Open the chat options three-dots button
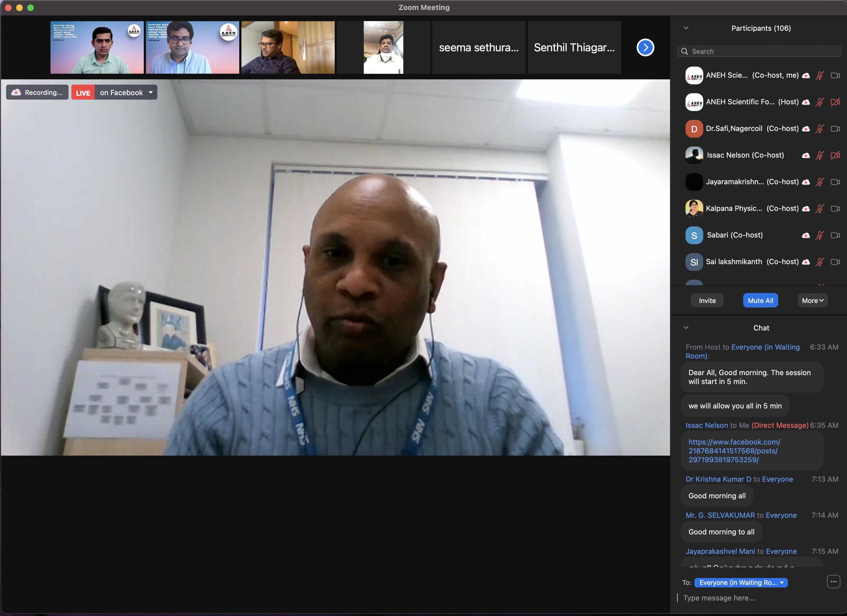Viewport: 847px width, 616px height. [833, 582]
